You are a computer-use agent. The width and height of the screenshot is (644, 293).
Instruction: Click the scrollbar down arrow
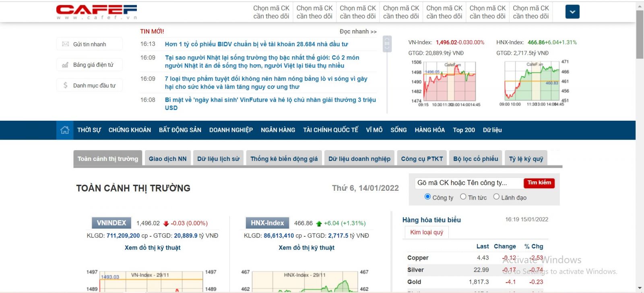[640, 289]
